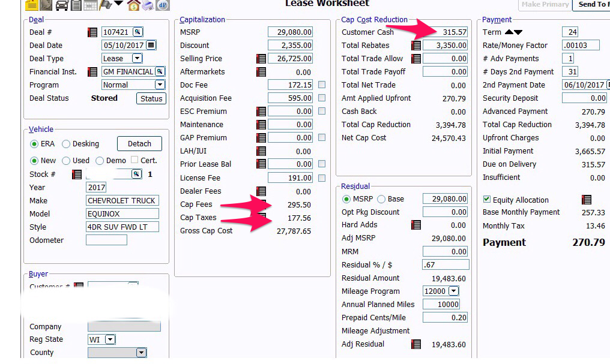This screenshot has height=364, width=610.
Task: Click the Discount input field
Action: click(290, 46)
